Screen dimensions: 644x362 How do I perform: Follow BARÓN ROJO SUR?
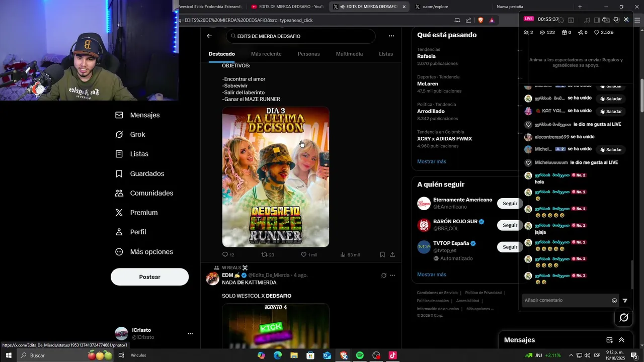click(510, 225)
